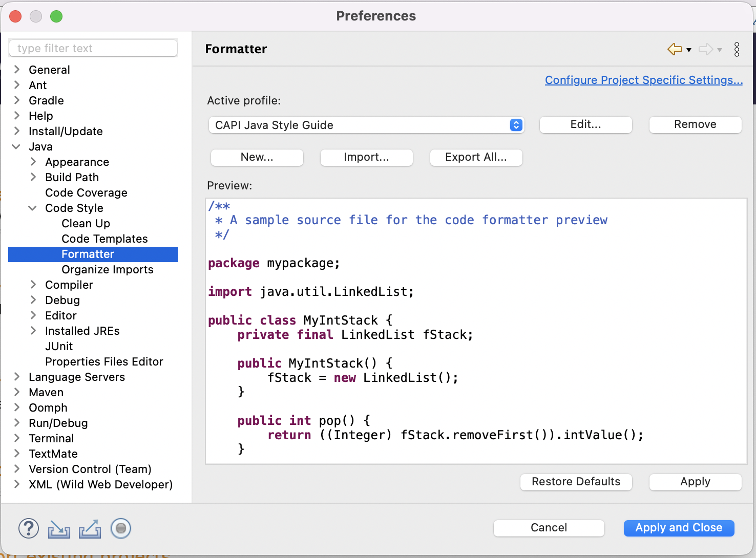Open forward history dropdown arrow
Viewport: 756px width, 558px height.
point(720,50)
